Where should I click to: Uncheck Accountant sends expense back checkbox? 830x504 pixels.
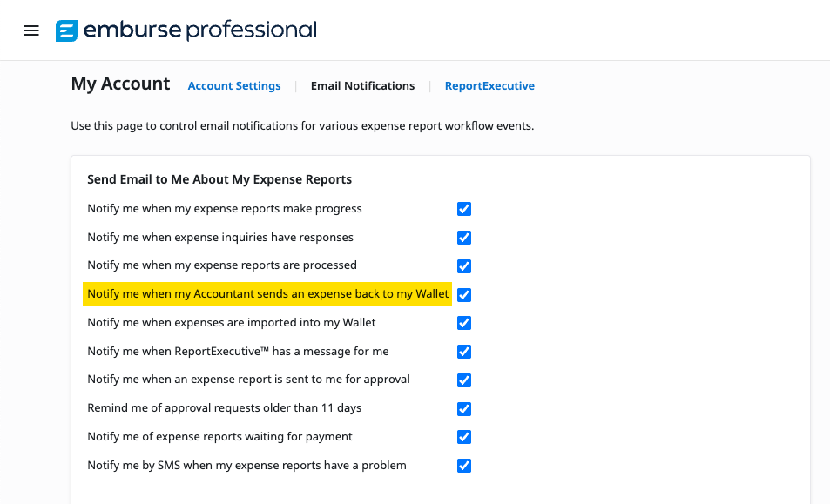point(464,294)
